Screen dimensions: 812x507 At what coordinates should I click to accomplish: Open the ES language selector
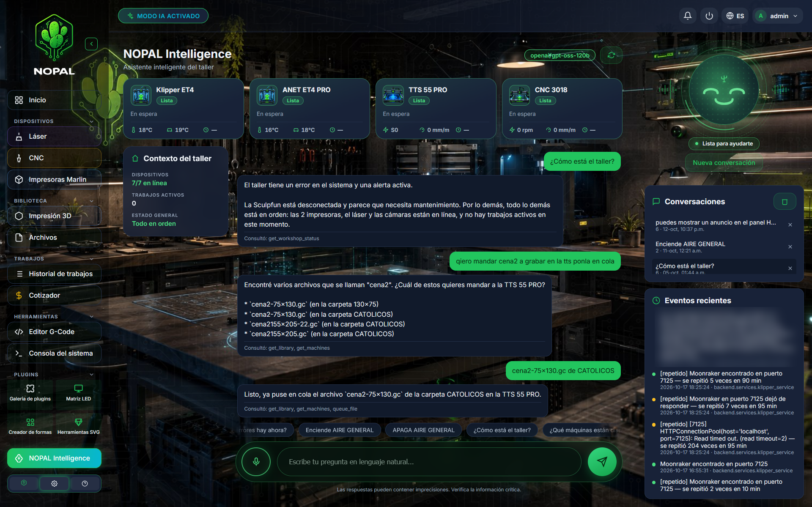click(x=735, y=16)
